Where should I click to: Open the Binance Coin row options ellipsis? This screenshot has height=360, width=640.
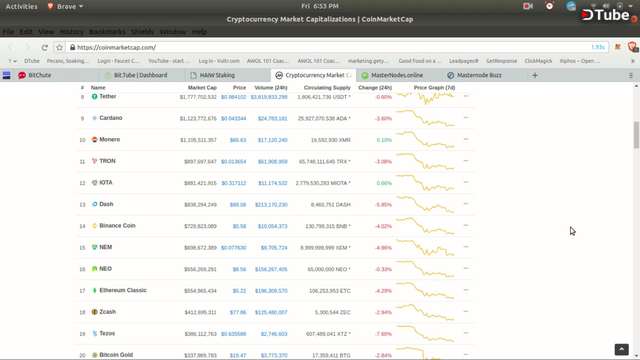(466, 225)
